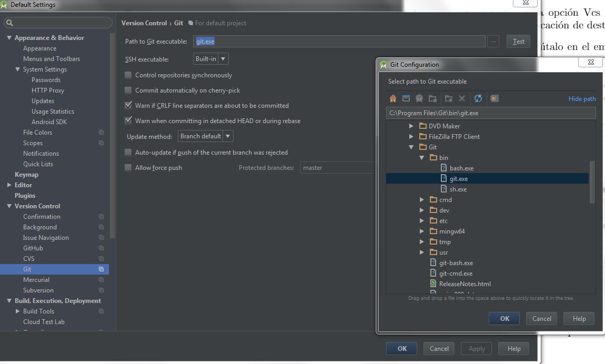
Task: Select Mercurial in the settings sidebar
Action: pos(36,280)
